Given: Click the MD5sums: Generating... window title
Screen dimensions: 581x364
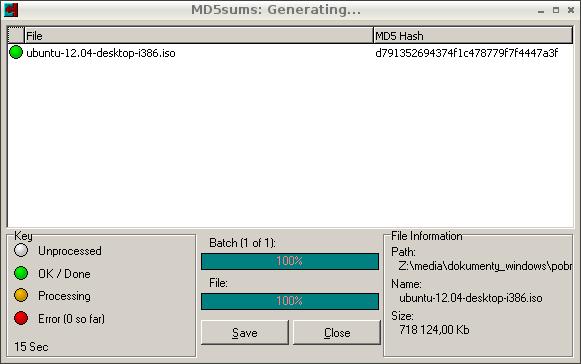Looking at the screenshot, I should tap(276, 10).
